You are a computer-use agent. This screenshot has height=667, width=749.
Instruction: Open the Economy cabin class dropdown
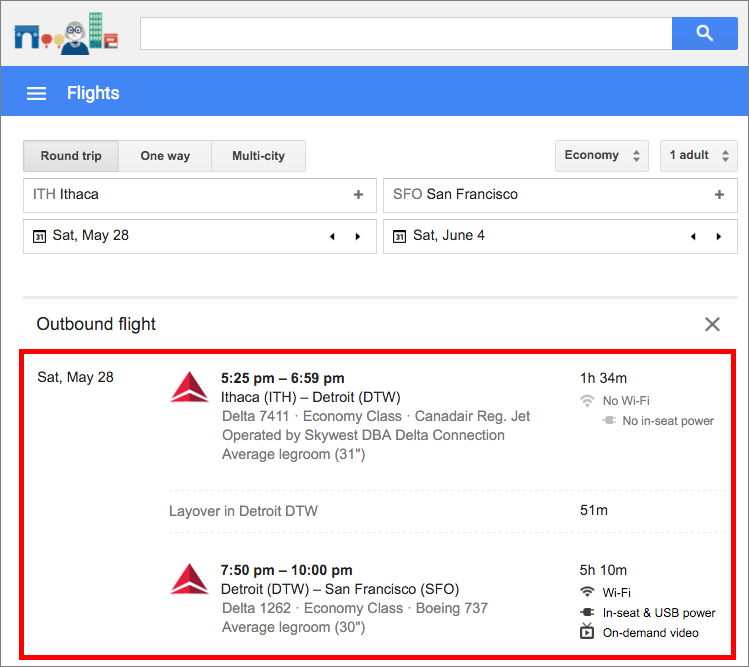601,155
